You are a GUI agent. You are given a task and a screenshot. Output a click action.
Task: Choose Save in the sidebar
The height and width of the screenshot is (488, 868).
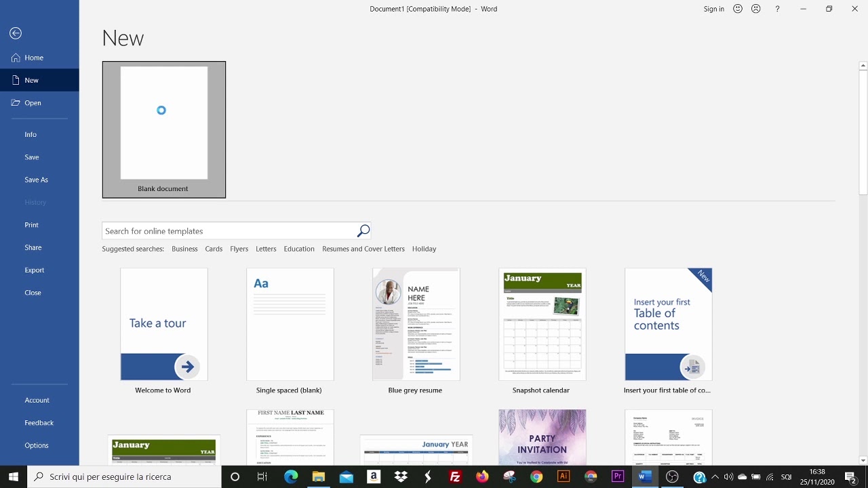[x=39, y=157]
